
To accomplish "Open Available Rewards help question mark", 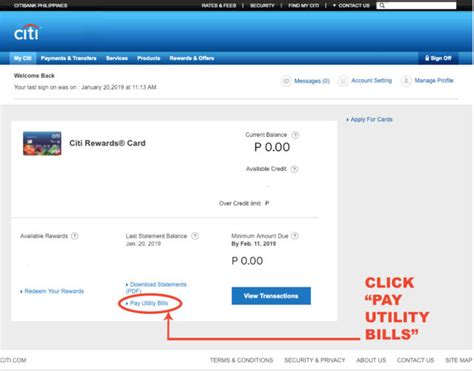I will click(x=75, y=236).
